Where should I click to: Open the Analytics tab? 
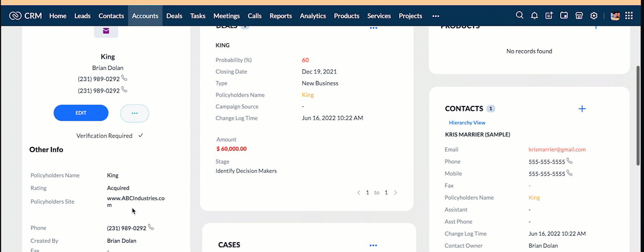pyautogui.click(x=313, y=16)
